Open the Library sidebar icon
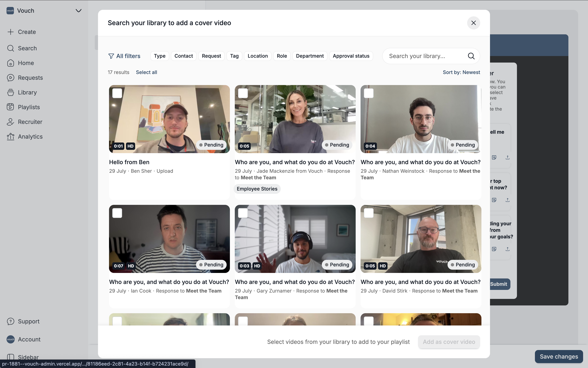This screenshot has height=368, width=588. coord(10,92)
